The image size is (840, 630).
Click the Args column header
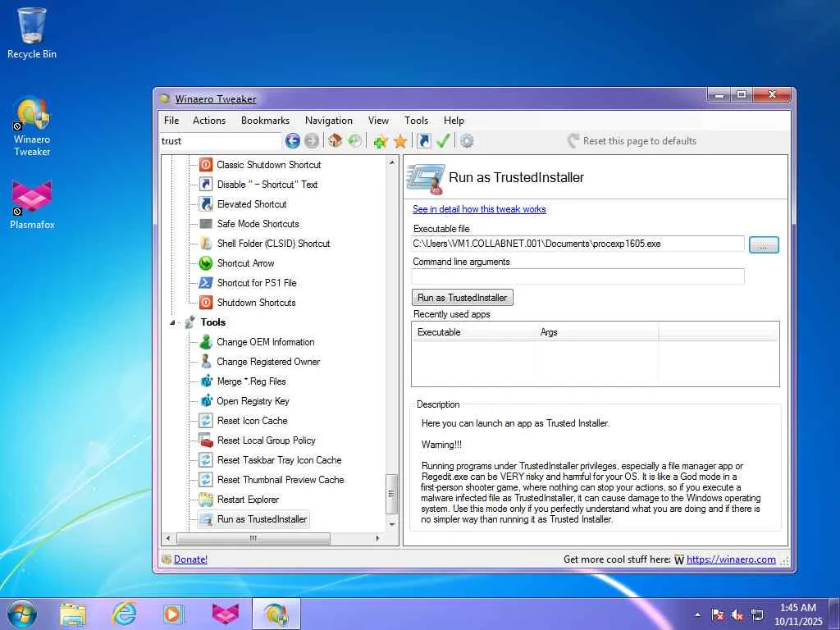pos(597,332)
